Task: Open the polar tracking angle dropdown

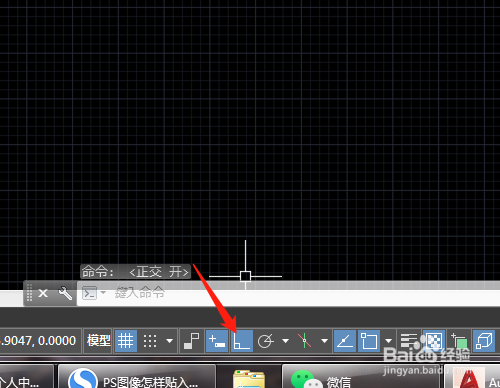Action: [x=285, y=341]
